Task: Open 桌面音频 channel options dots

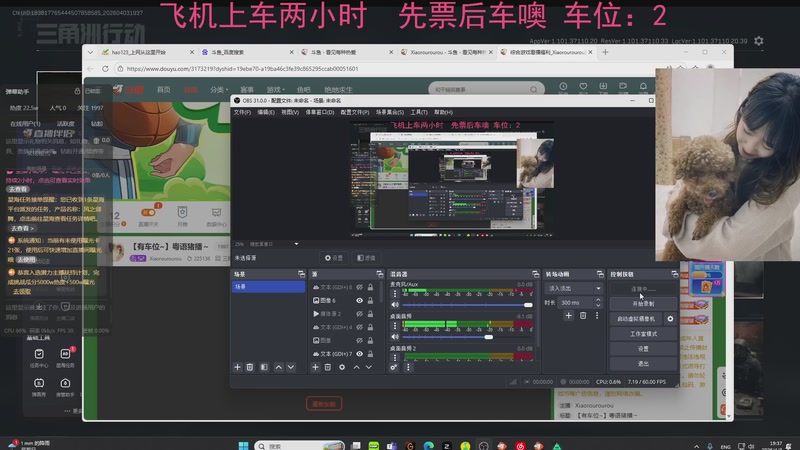Action: [x=394, y=326]
